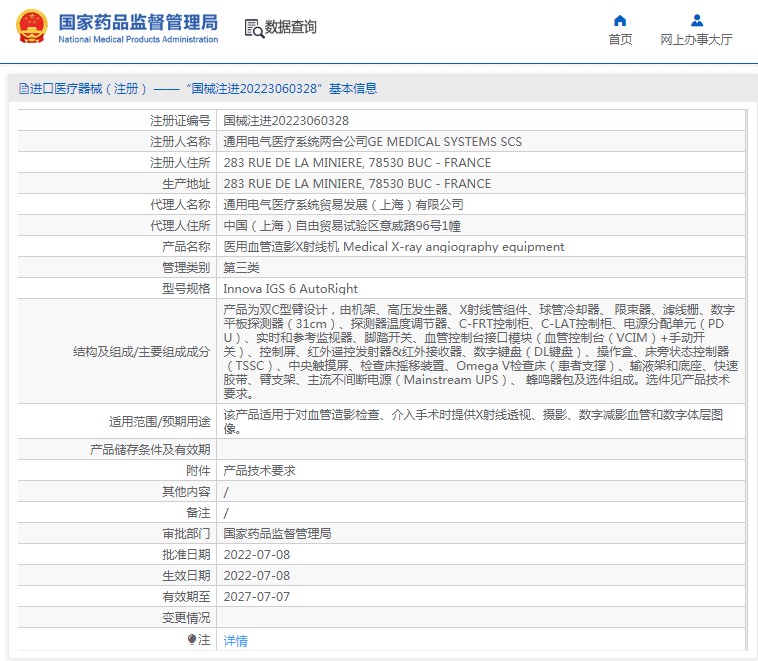Click the 注册证编号 label
This screenshot has height=661, width=758.
click(x=180, y=120)
